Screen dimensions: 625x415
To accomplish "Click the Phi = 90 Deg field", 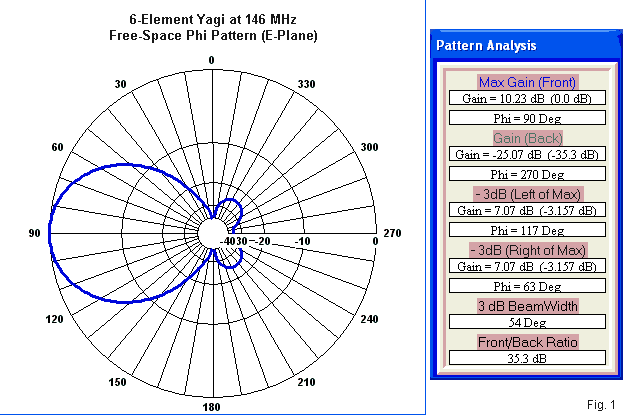I will click(527, 118).
